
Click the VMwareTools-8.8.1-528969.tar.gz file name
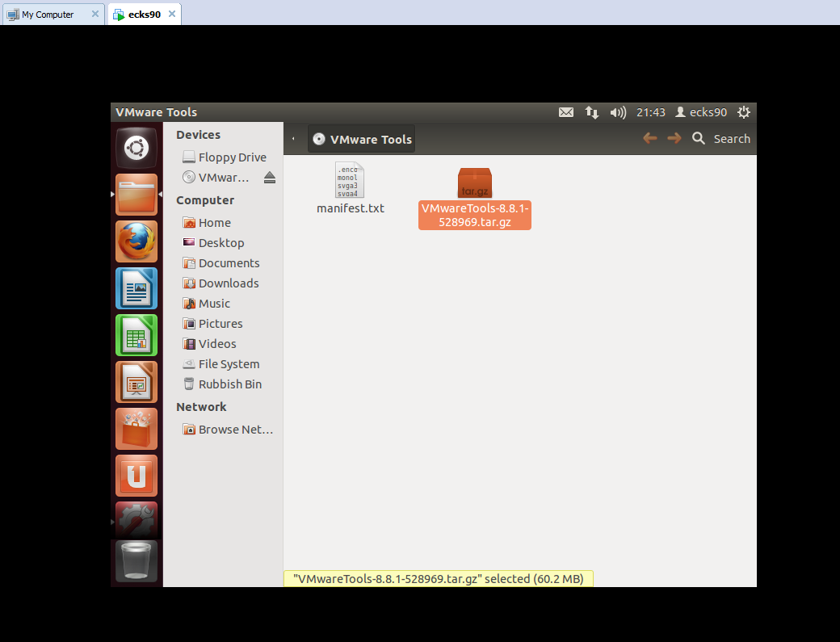(x=475, y=216)
